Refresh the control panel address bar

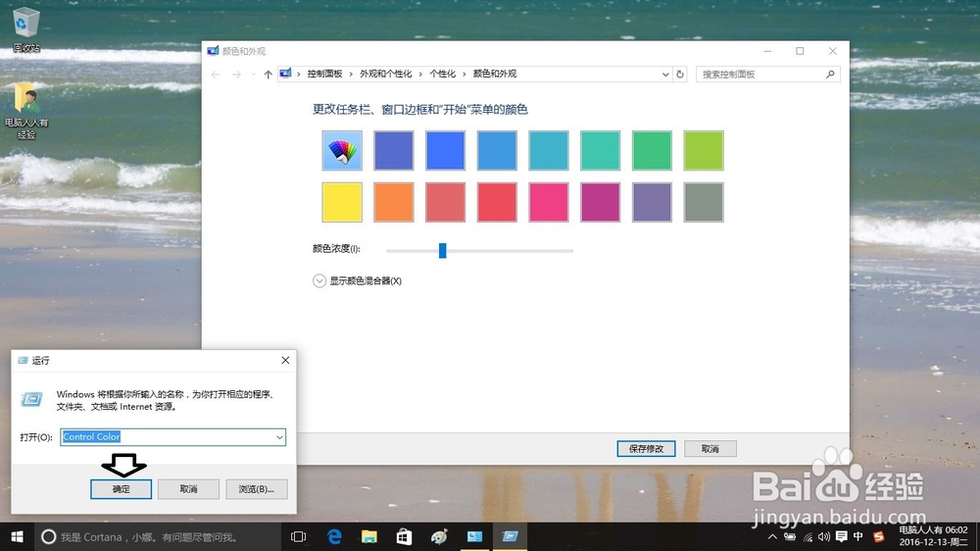point(680,74)
